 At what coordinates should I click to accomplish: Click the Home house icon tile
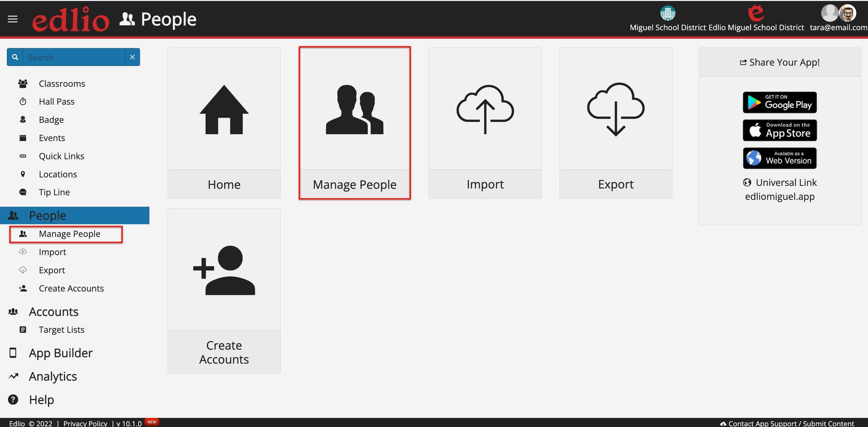coord(224,110)
